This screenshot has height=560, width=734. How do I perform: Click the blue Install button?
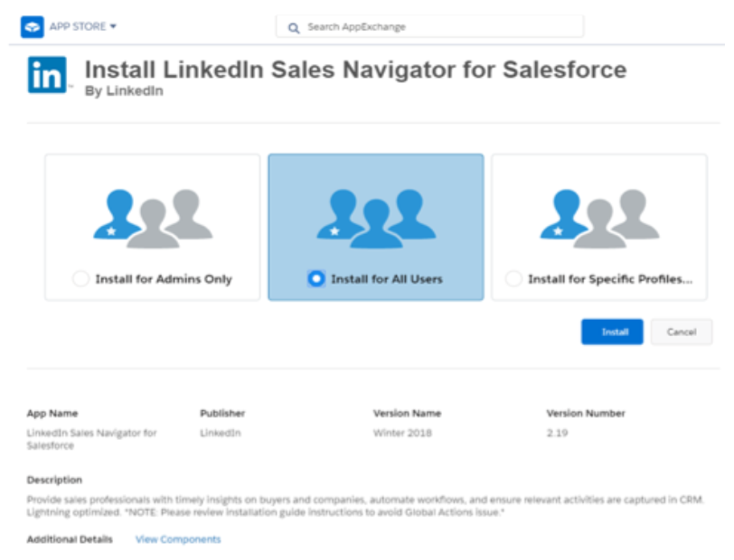coord(612,331)
